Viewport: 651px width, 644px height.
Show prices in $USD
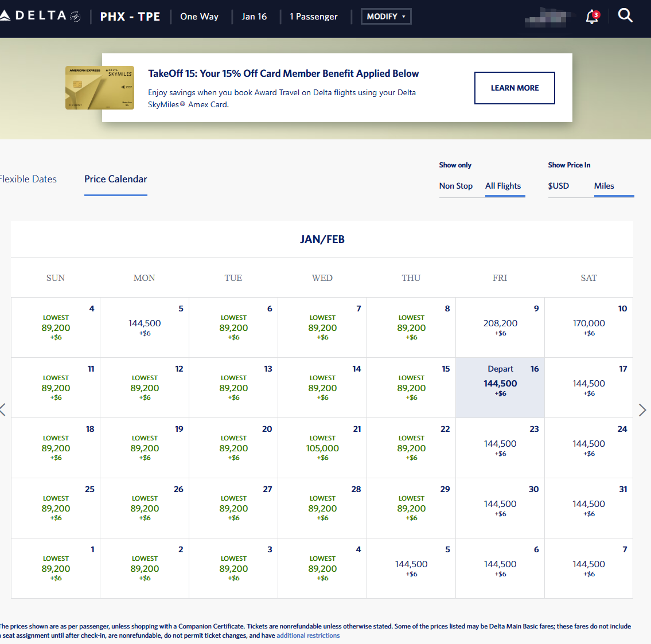tap(559, 186)
